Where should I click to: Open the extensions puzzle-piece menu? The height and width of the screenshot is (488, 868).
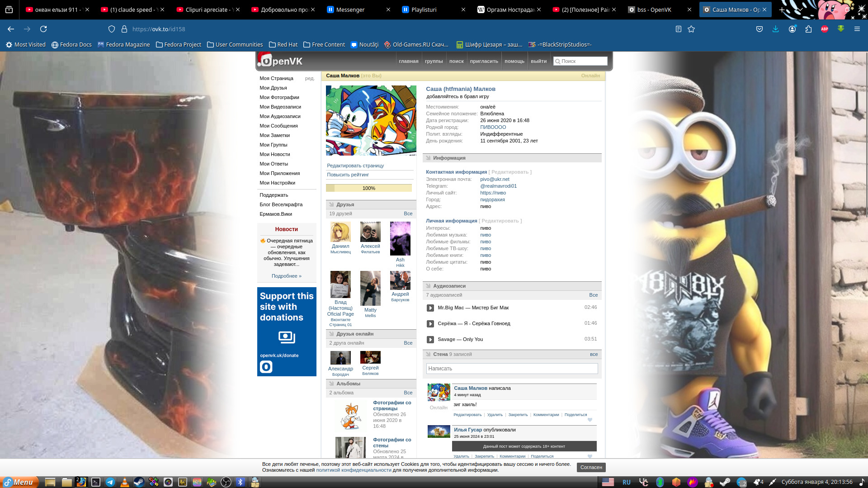pos(808,29)
